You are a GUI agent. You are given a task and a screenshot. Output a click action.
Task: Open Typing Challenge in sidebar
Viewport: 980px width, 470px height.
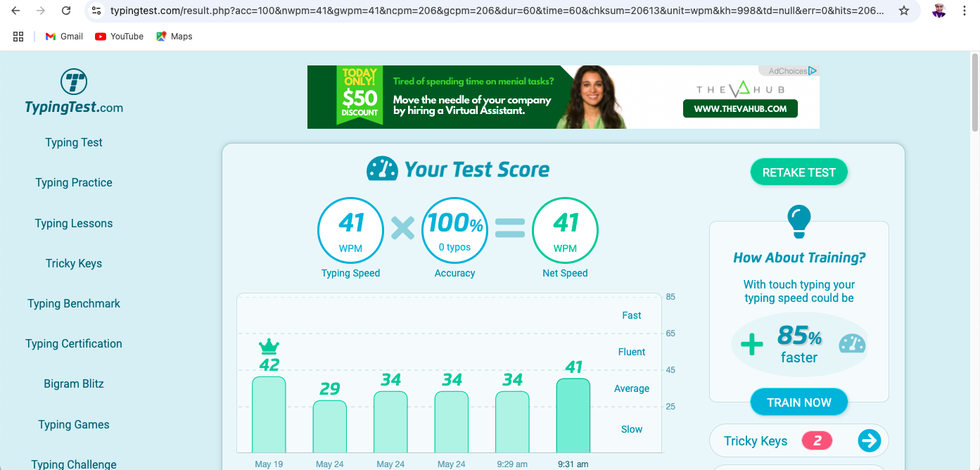click(74, 464)
